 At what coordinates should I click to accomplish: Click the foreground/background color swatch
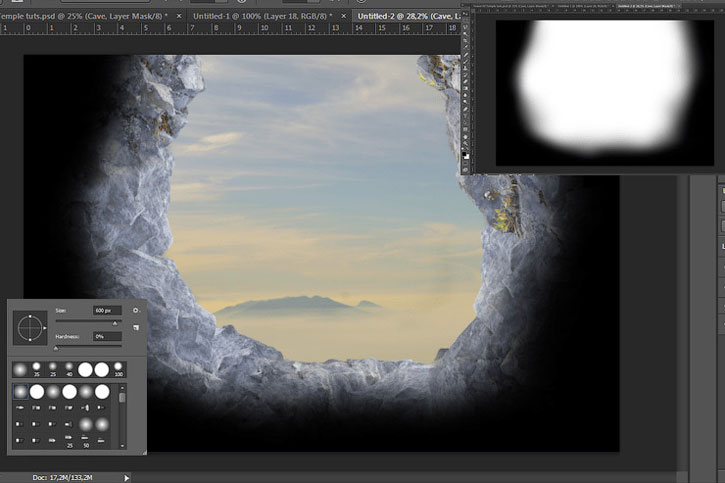(x=466, y=155)
